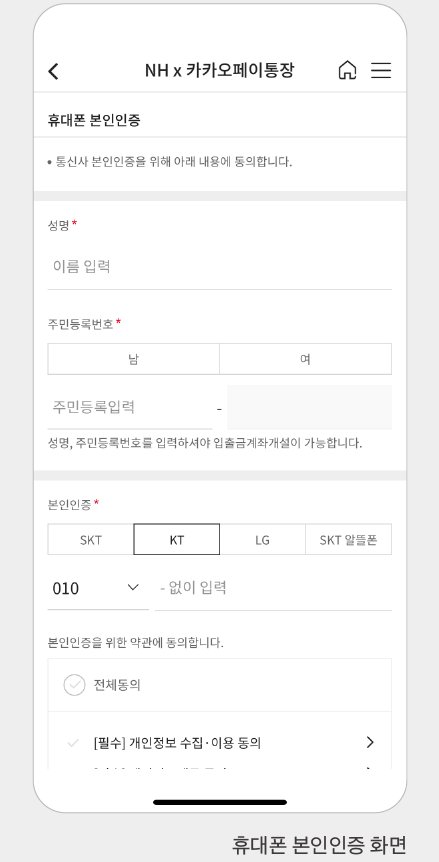This screenshot has width=439, height=862.
Task: Click the 이름 입력 name field
Action: 220,267
